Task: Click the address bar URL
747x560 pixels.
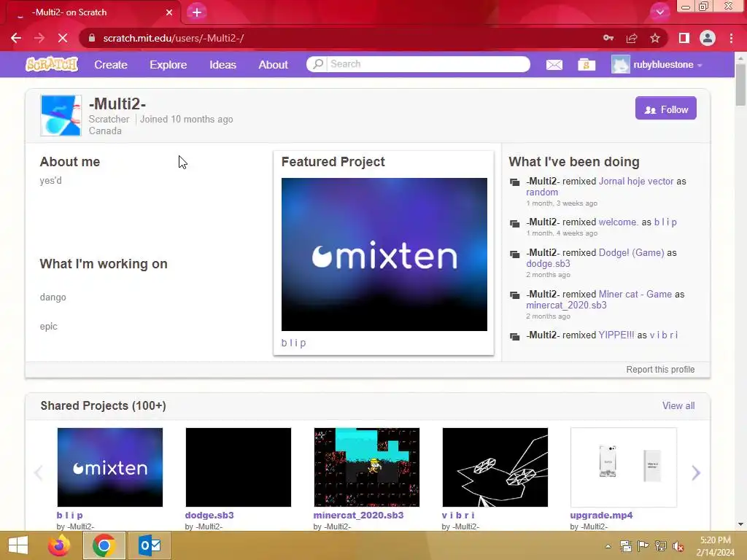Action: (174, 38)
